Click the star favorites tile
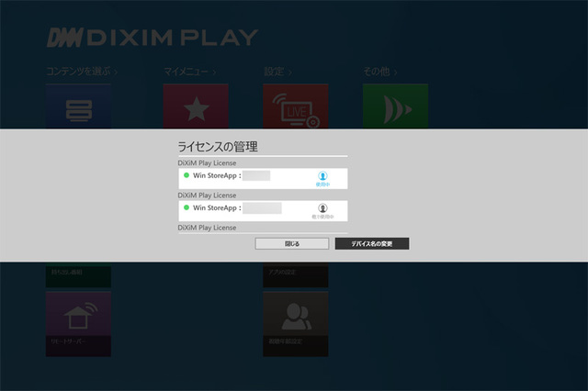Image resolution: width=588 pixels, height=391 pixels. tap(196, 106)
